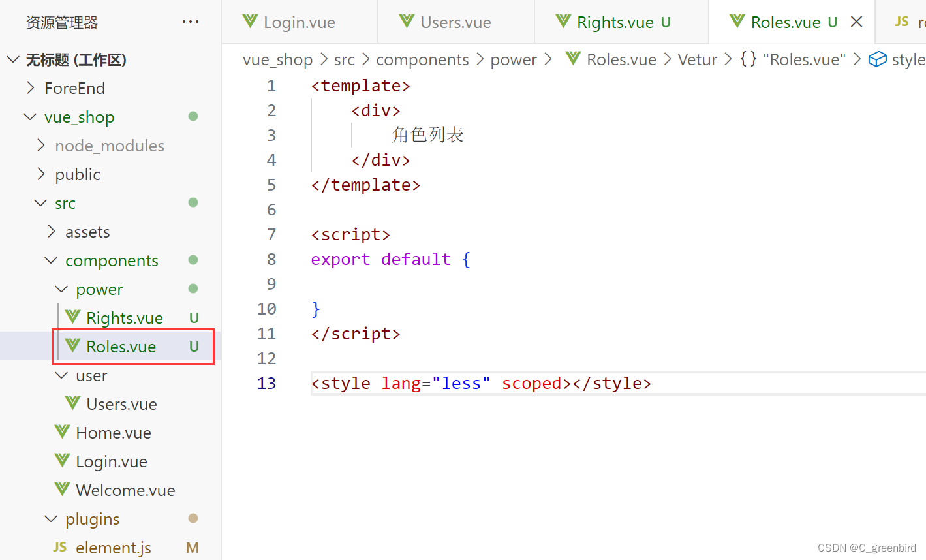Open Welcome.vue in the file tree
The image size is (926, 560).
pos(126,490)
